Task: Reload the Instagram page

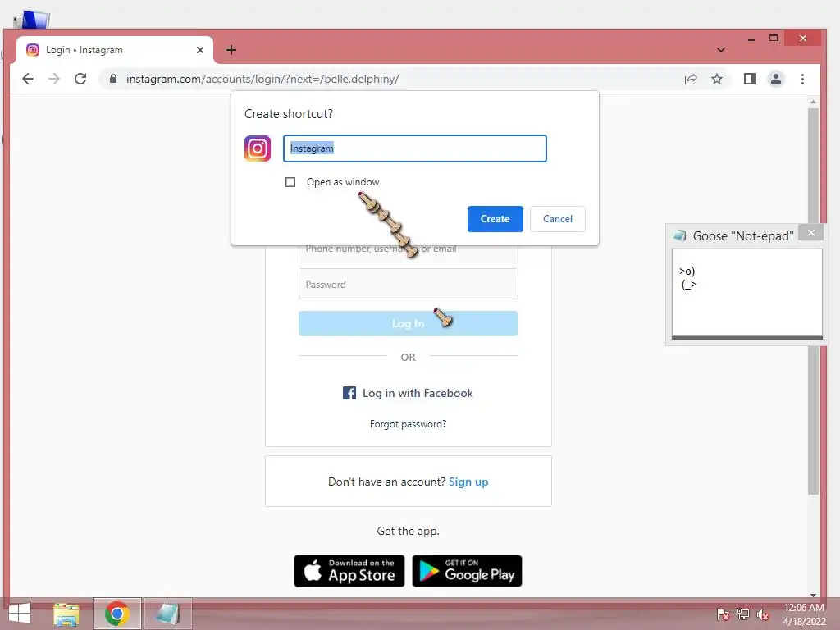Action: click(80, 79)
